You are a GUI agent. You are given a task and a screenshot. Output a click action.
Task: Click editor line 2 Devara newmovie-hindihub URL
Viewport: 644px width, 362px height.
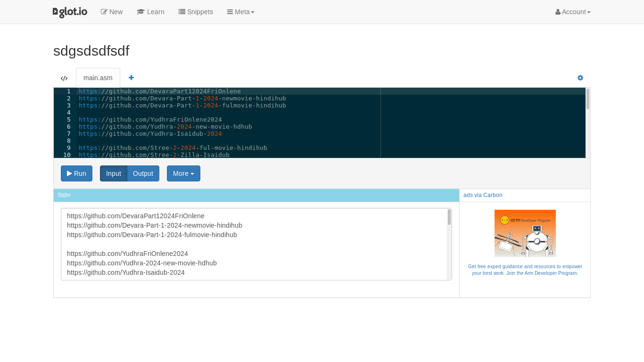point(182,99)
